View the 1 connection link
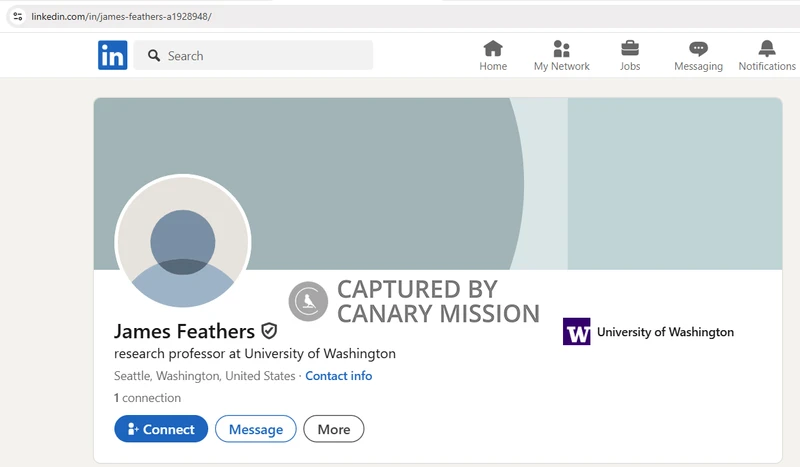Viewport: 800px width, 467px height. [147, 398]
